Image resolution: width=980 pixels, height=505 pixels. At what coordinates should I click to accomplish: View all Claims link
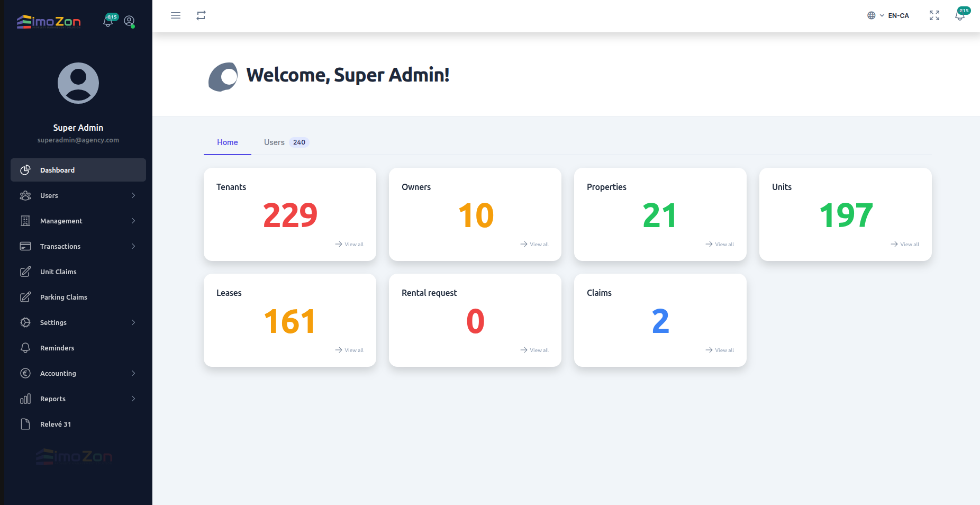coord(720,350)
